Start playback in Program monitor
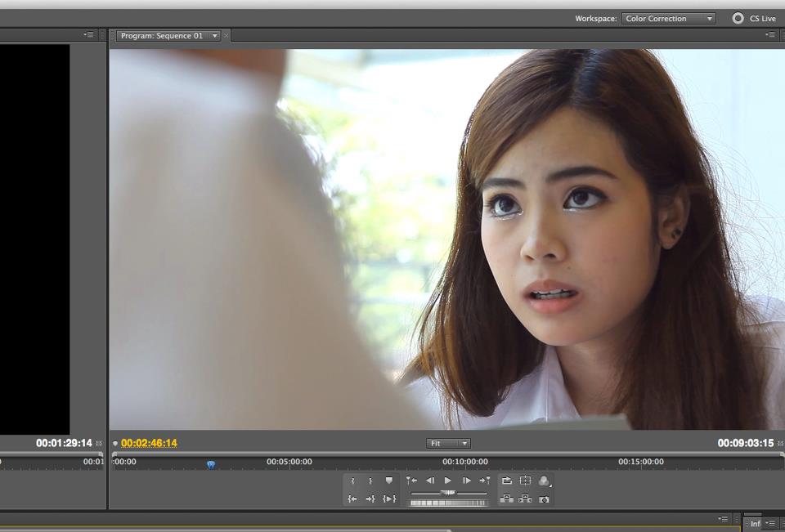785x532 pixels. (448, 481)
